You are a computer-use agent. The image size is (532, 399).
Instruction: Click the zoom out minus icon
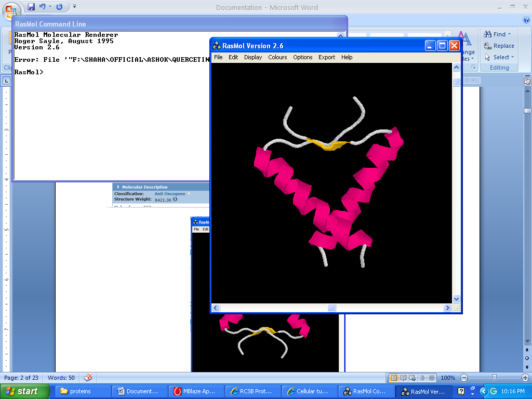[464, 378]
